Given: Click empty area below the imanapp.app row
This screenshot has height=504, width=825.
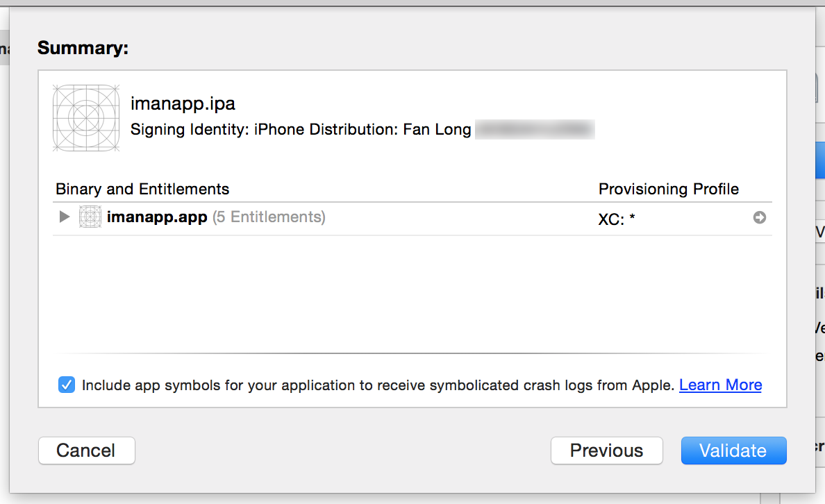Looking at the screenshot, I should tap(412, 292).
